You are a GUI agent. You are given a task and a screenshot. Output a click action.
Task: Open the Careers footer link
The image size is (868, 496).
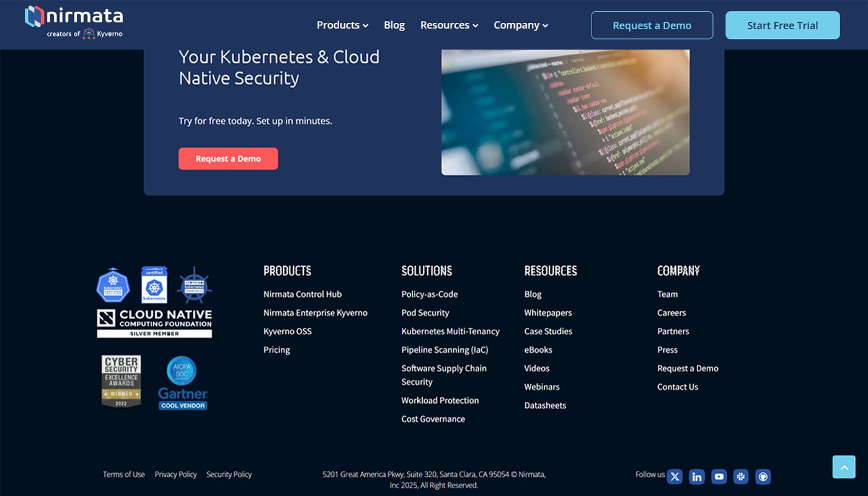pos(671,313)
